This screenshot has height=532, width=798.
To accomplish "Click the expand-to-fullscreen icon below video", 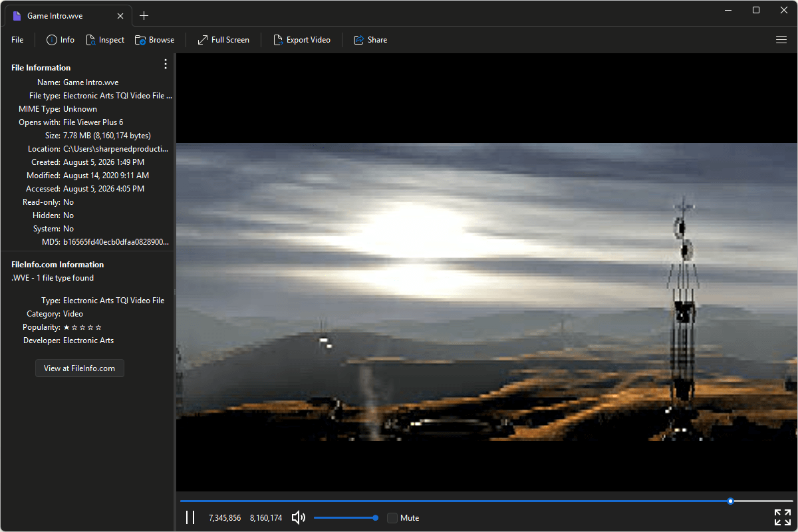I will 783,517.
